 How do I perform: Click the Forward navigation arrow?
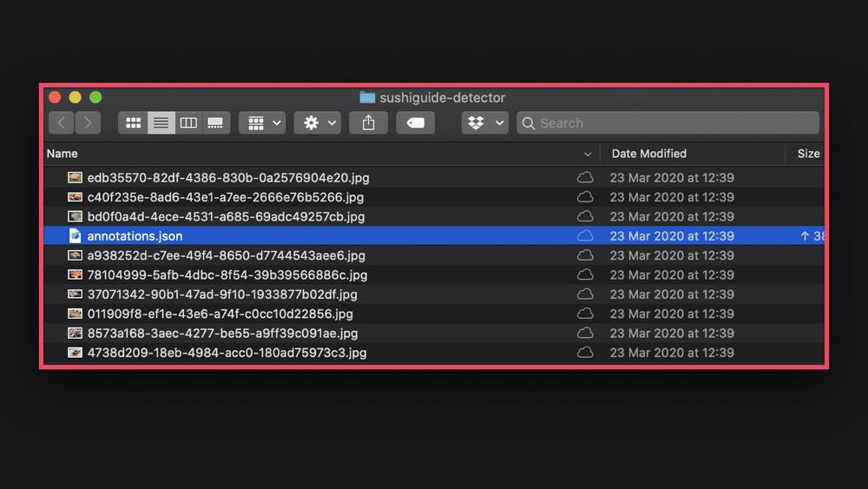88,123
